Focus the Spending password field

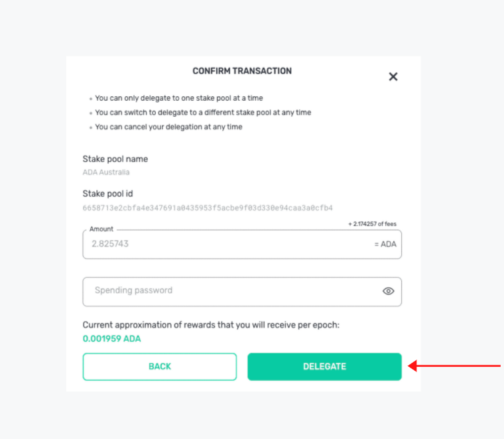point(242,292)
